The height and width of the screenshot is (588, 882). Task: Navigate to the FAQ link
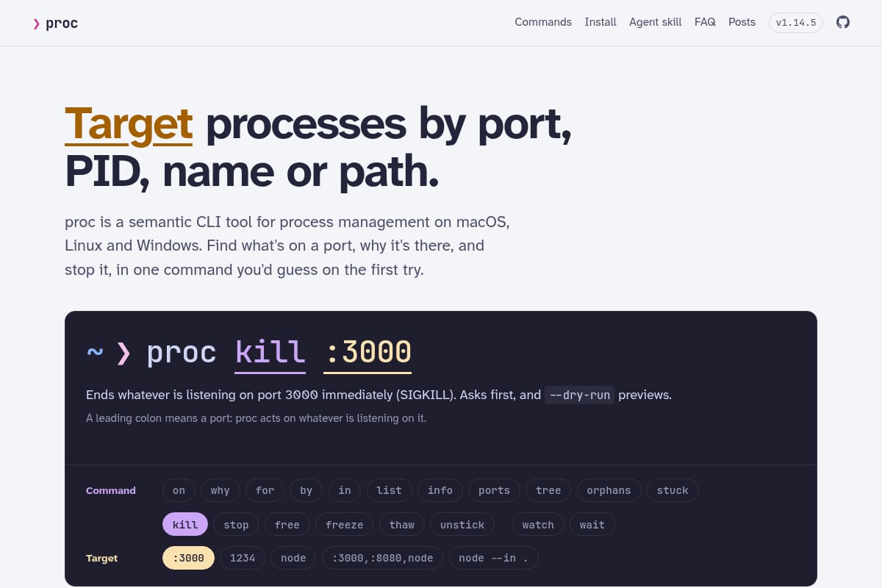705,22
